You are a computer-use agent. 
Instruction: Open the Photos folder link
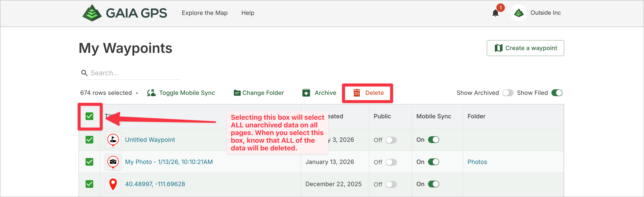[477, 162]
